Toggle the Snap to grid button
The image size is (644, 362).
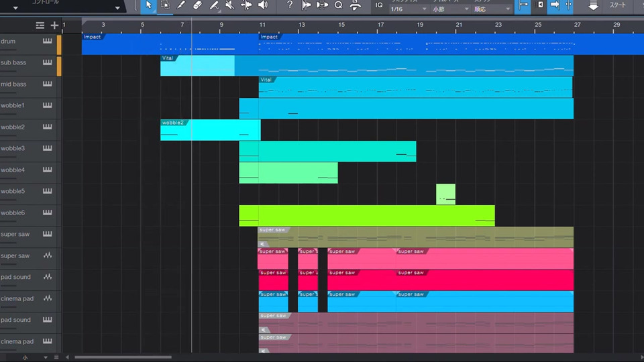coord(523,6)
